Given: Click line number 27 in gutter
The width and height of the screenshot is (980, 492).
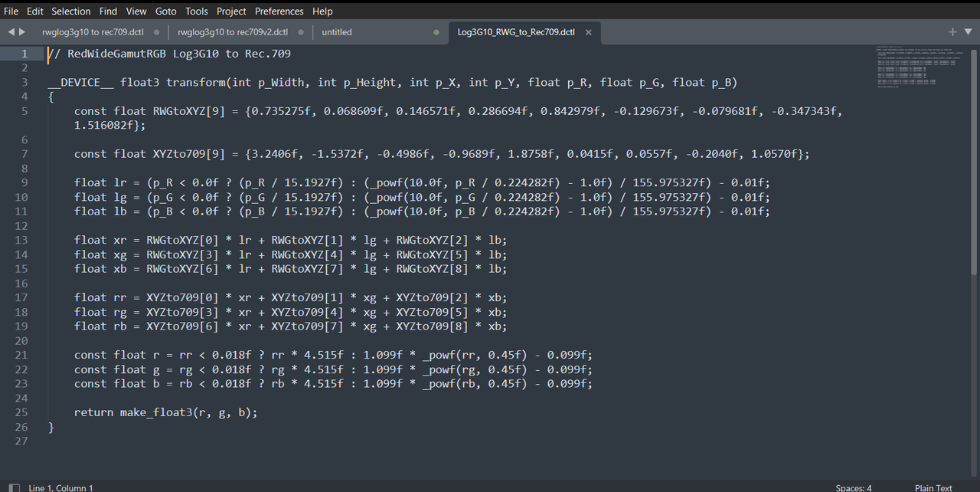Looking at the screenshot, I should coord(21,441).
